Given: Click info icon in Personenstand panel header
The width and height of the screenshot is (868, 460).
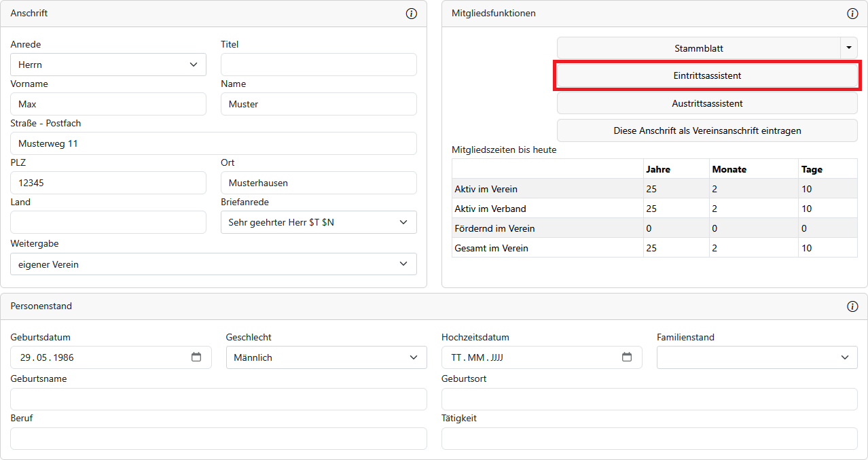Looking at the screenshot, I should (x=852, y=306).
